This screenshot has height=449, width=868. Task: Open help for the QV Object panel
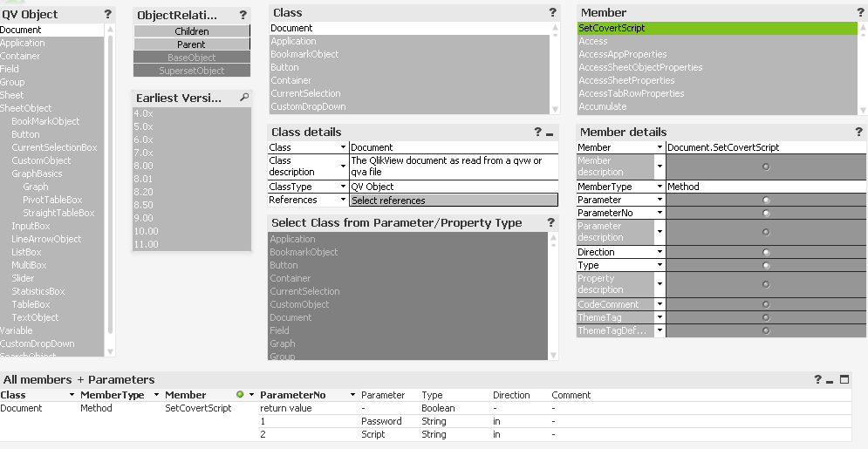(x=107, y=14)
